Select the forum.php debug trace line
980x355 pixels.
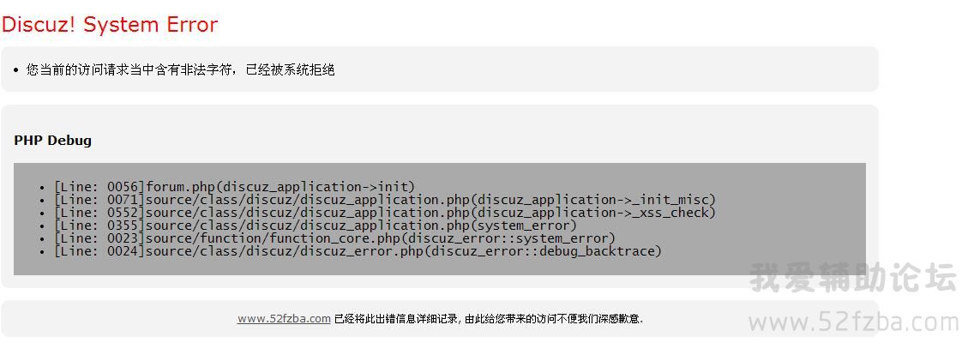click(x=234, y=186)
